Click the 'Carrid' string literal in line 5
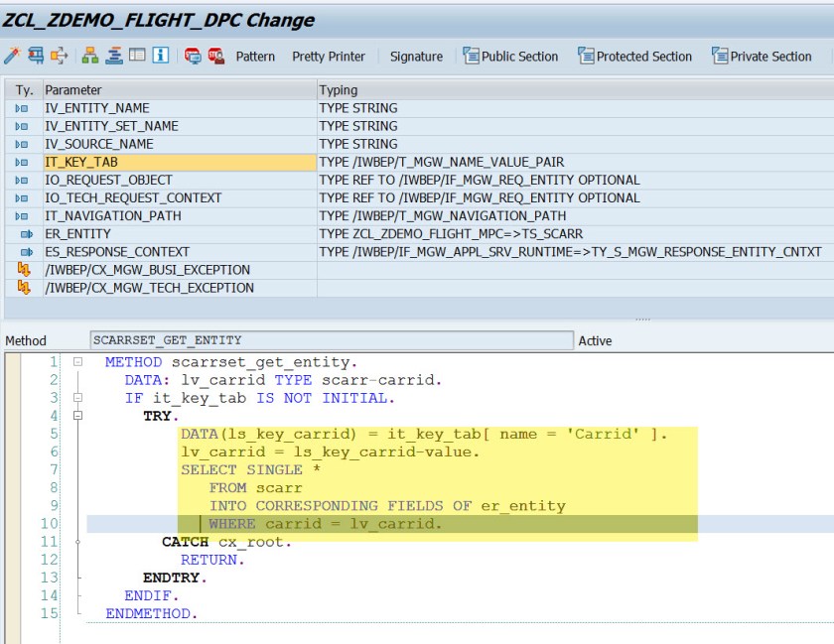 point(603,434)
